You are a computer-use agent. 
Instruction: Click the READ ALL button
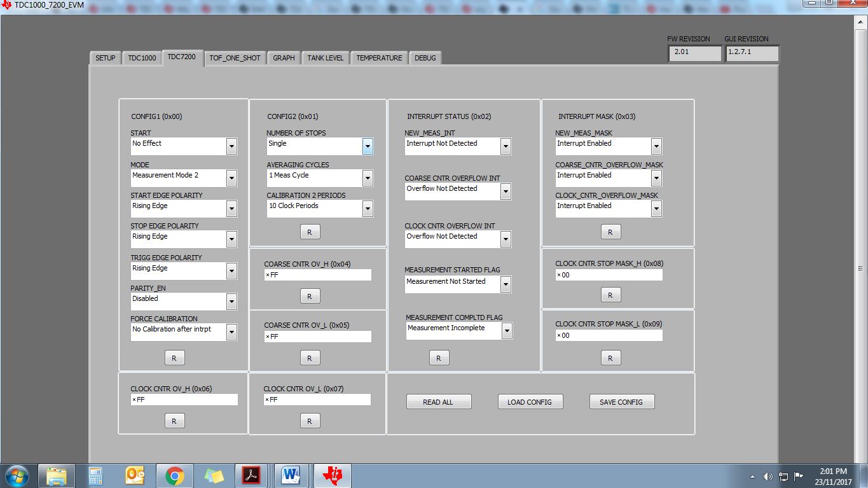coord(438,402)
